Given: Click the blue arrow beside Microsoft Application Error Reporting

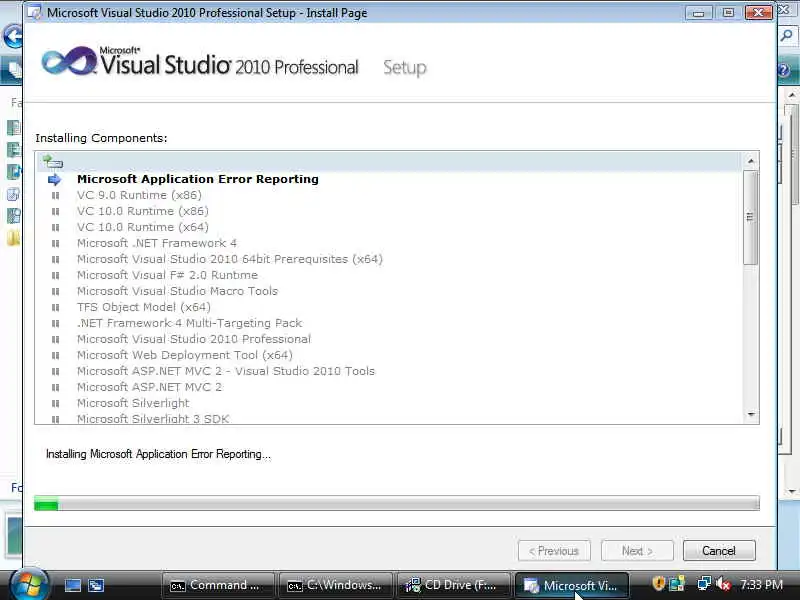Looking at the screenshot, I should pyautogui.click(x=55, y=179).
